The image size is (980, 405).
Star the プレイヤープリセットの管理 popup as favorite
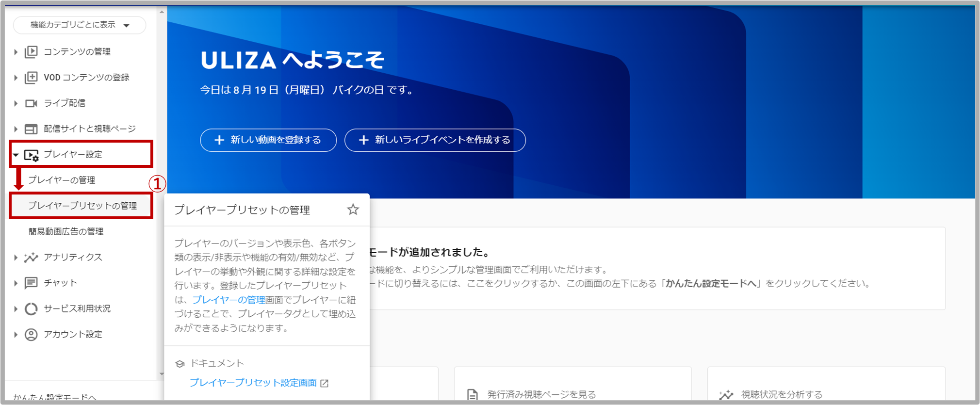[353, 209]
